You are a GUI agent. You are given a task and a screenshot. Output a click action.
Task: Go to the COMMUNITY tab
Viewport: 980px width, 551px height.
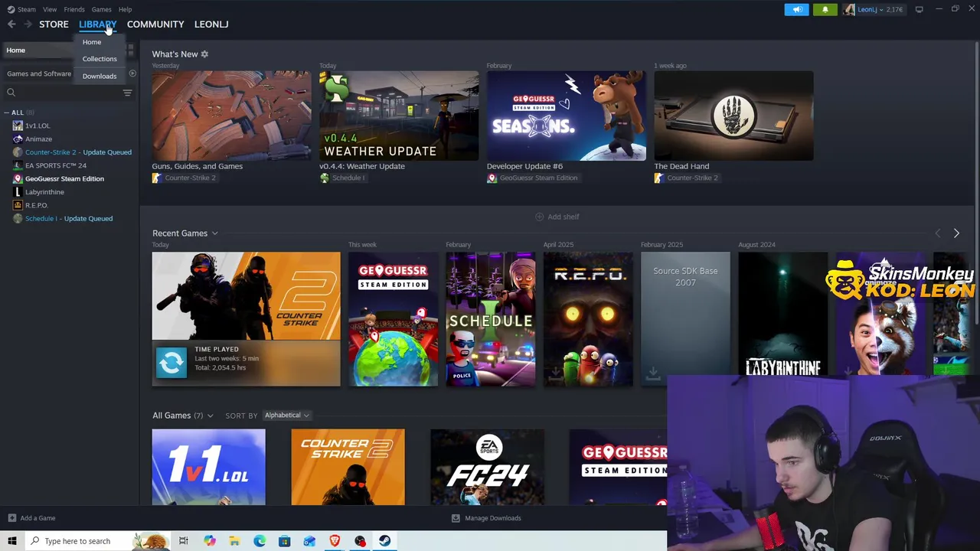155,24
